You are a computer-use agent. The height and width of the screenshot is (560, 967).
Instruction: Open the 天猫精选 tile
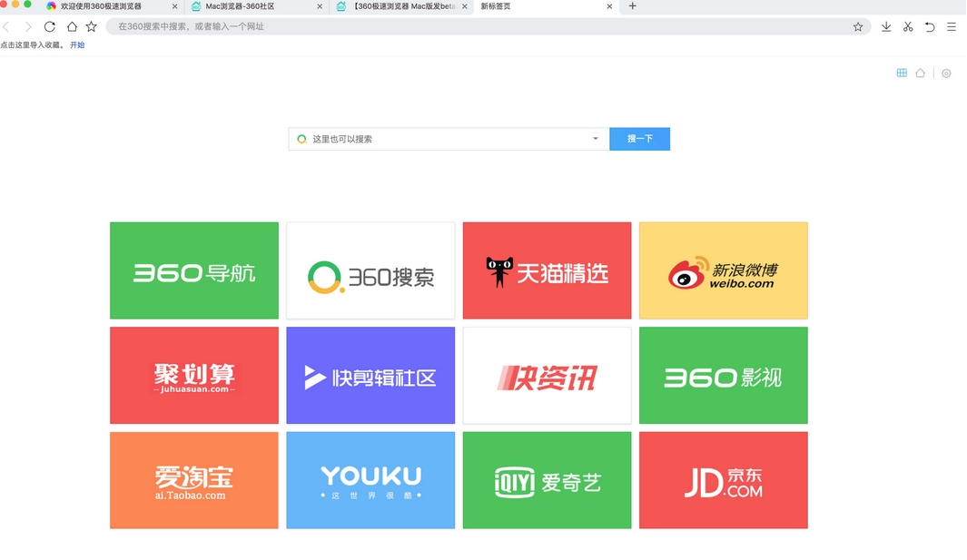coord(547,270)
